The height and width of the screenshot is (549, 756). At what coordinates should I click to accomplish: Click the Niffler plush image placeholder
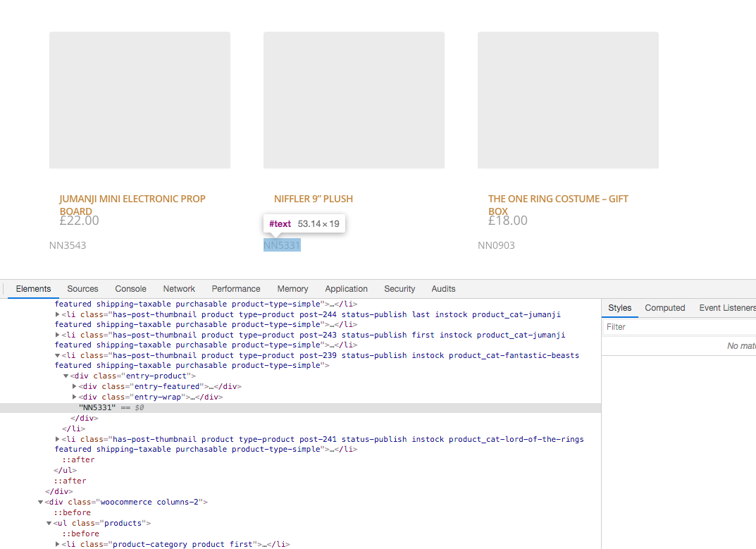click(x=354, y=100)
